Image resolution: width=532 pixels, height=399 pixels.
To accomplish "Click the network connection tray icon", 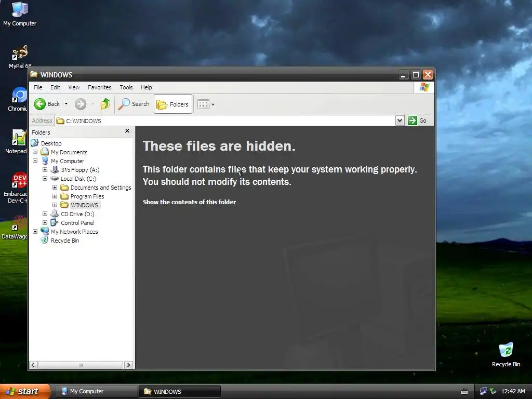I will tap(483, 391).
